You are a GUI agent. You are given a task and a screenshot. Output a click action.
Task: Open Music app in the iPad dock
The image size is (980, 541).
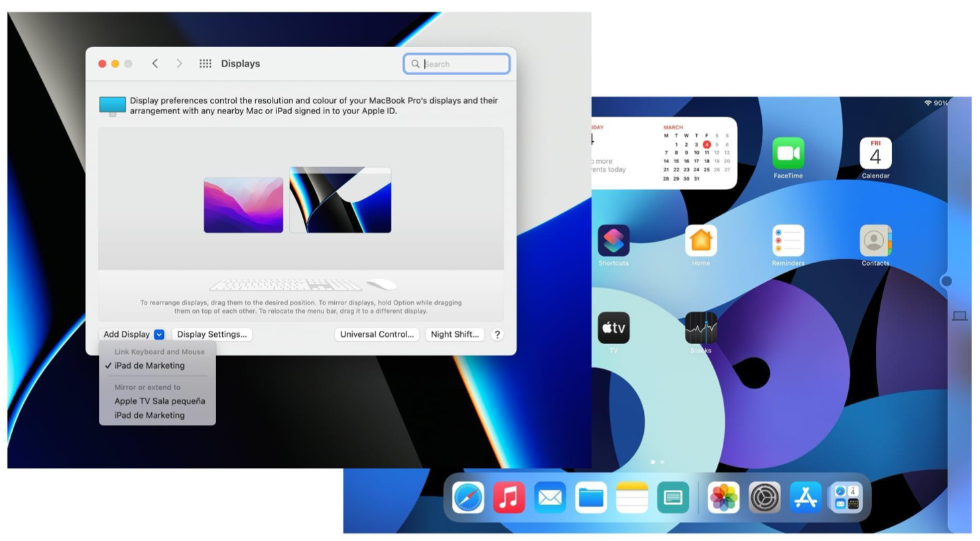(x=509, y=497)
